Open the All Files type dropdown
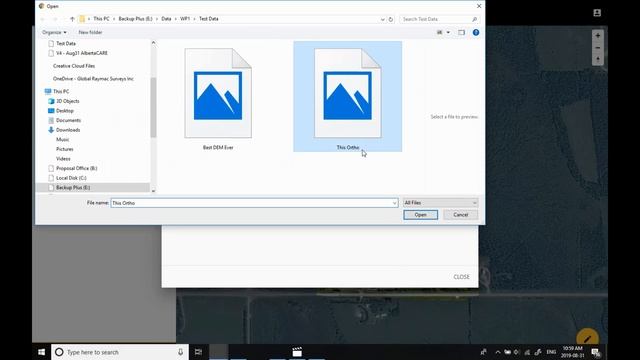The width and height of the screenshot is (640, 360). click(x=440, y=203)
